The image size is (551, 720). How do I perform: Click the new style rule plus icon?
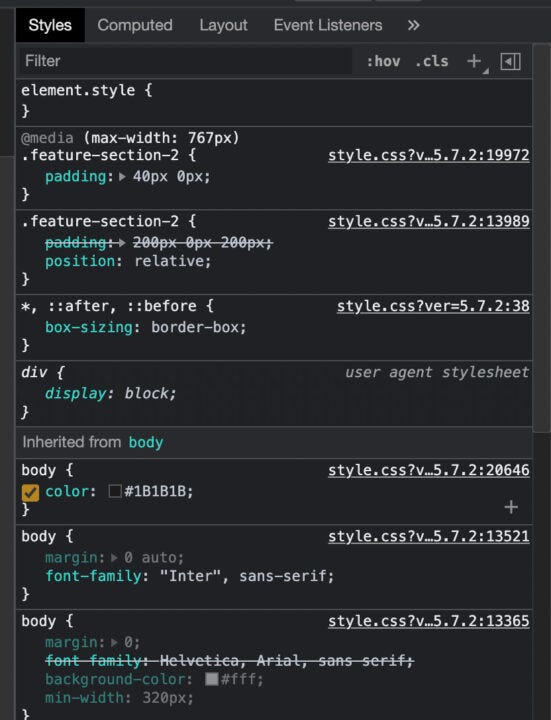474,61
